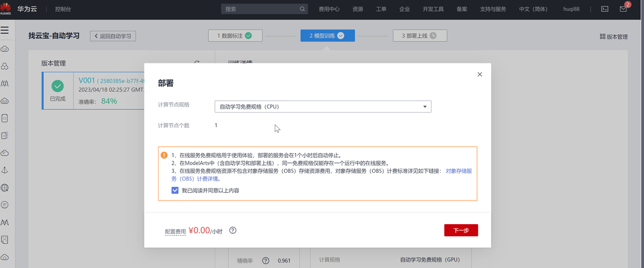The height and width of the screenshot is (268, 644).
Task: Click the green 已完成 checkmark icon
Action: coord(58,86)
